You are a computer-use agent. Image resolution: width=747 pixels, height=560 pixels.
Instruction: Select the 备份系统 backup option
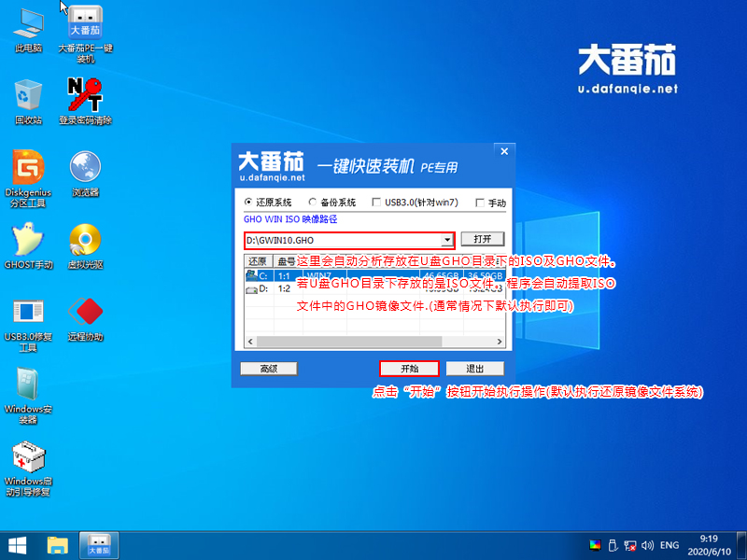pos(311,204)
